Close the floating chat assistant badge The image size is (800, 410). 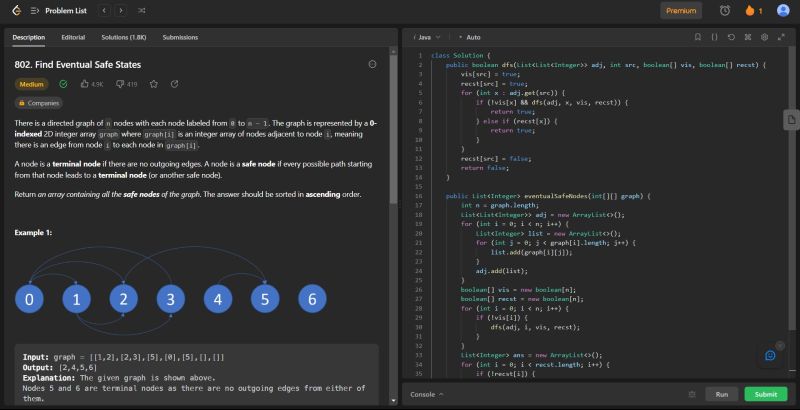[x=780, y=346]
